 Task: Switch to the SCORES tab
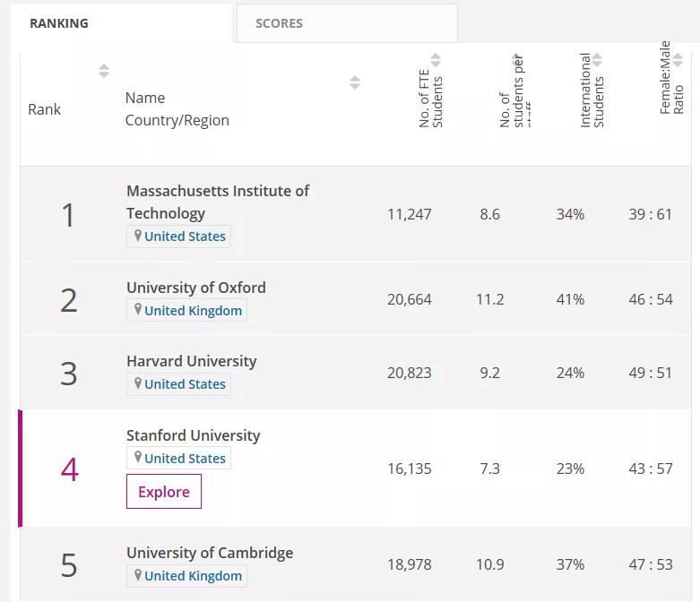click(279, 23)
